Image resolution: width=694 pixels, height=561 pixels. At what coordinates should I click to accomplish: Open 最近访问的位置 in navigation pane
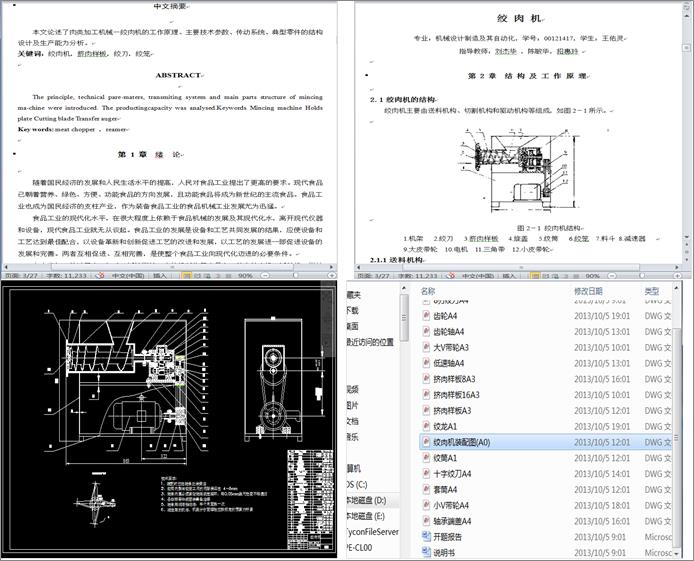pyautogui.click(x=370, y=342)
